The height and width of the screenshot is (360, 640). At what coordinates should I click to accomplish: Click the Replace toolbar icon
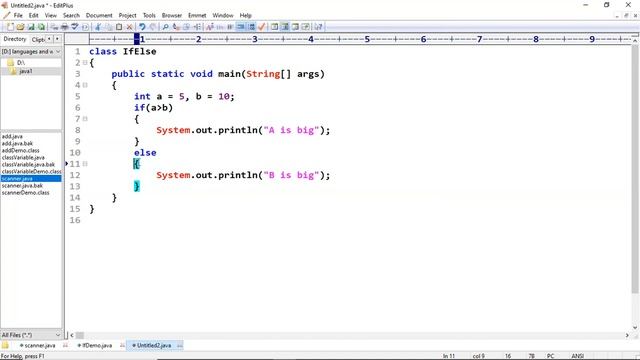(176, 27)
